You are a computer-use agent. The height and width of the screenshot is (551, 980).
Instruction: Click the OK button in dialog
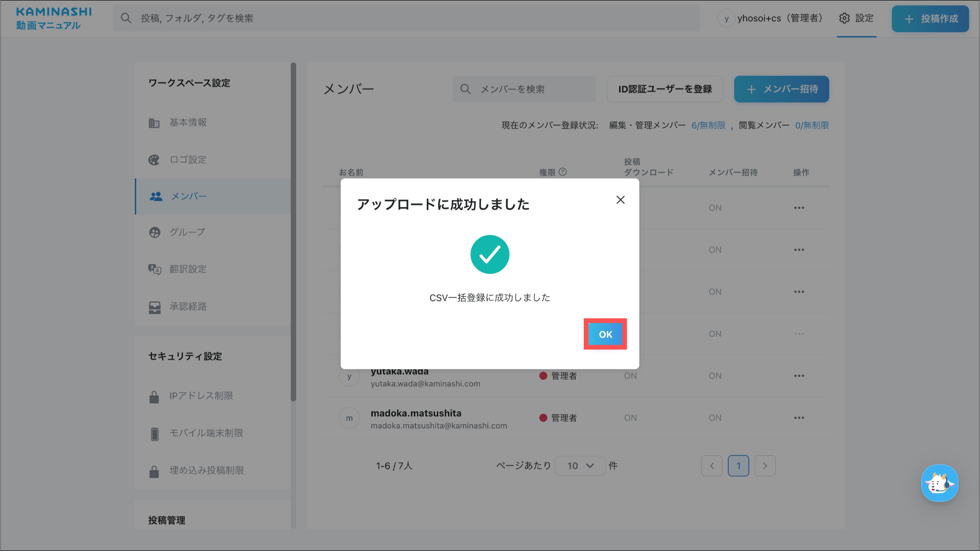tap(605, 334)
